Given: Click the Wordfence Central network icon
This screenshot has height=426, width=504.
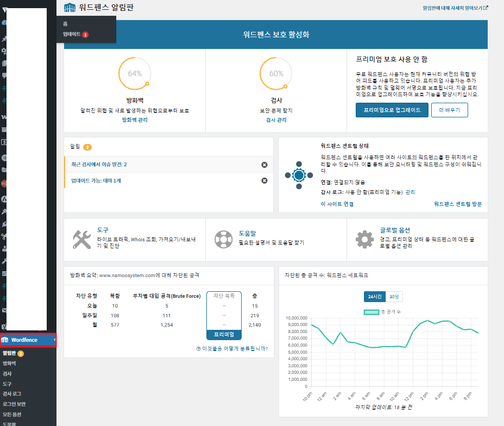Looking at the screenshot, I should (x=299, y=175).
